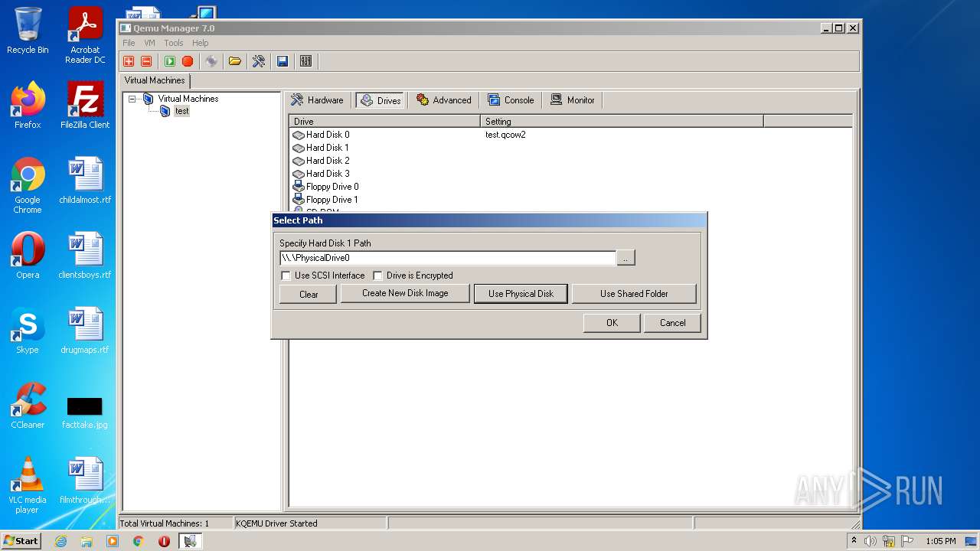Open the media player taskbar icon
Image resolution: width=980 pixels, height=551 pixels.
click(113, 541)
